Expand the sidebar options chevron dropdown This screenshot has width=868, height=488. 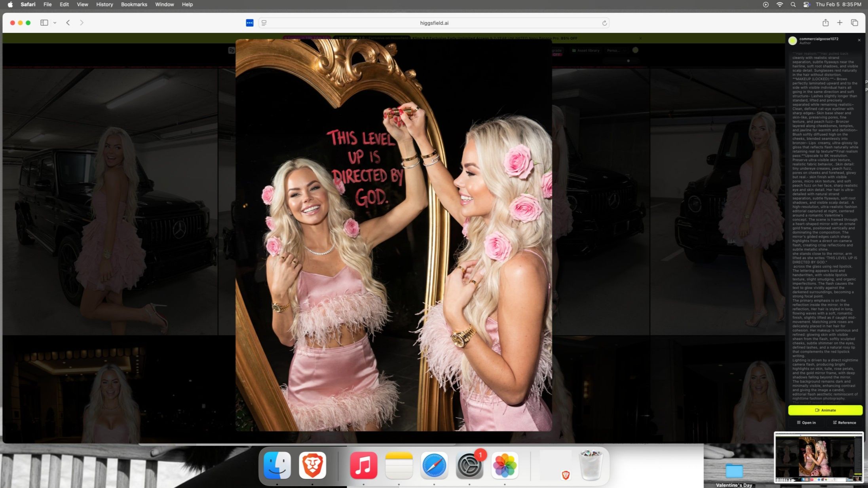pyautogui.click(x=55, y=23)
